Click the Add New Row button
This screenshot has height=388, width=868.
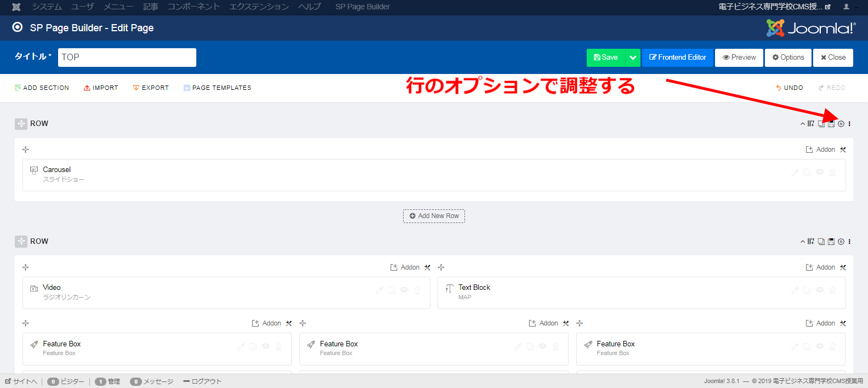434,216
